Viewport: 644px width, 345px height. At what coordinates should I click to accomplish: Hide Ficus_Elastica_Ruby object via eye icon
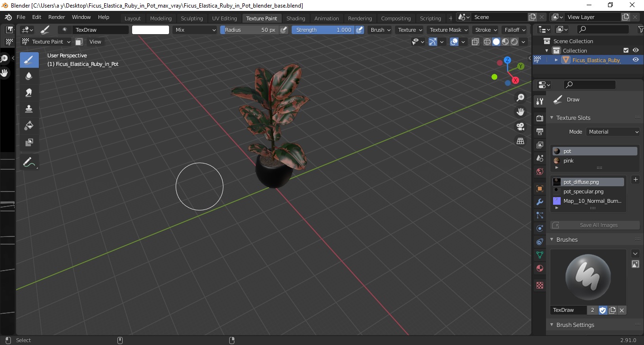(635, 60)
